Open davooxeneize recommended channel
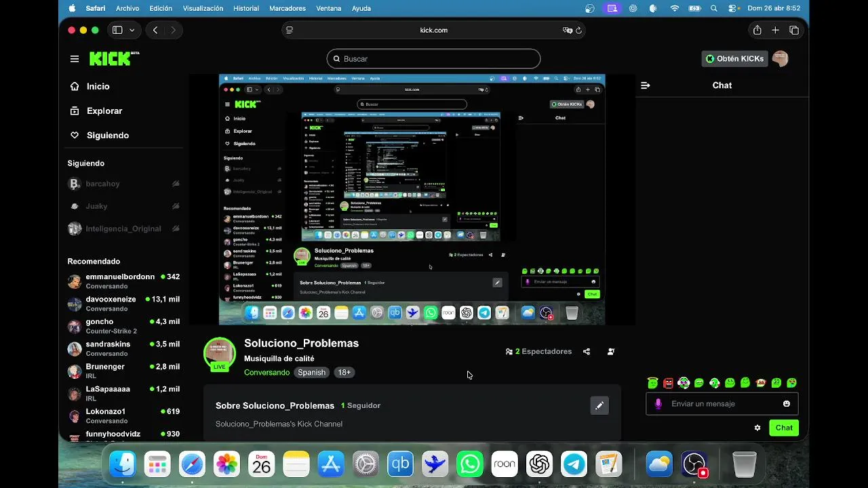The height and width of the screenshot is (488, 868). point(124,304)
